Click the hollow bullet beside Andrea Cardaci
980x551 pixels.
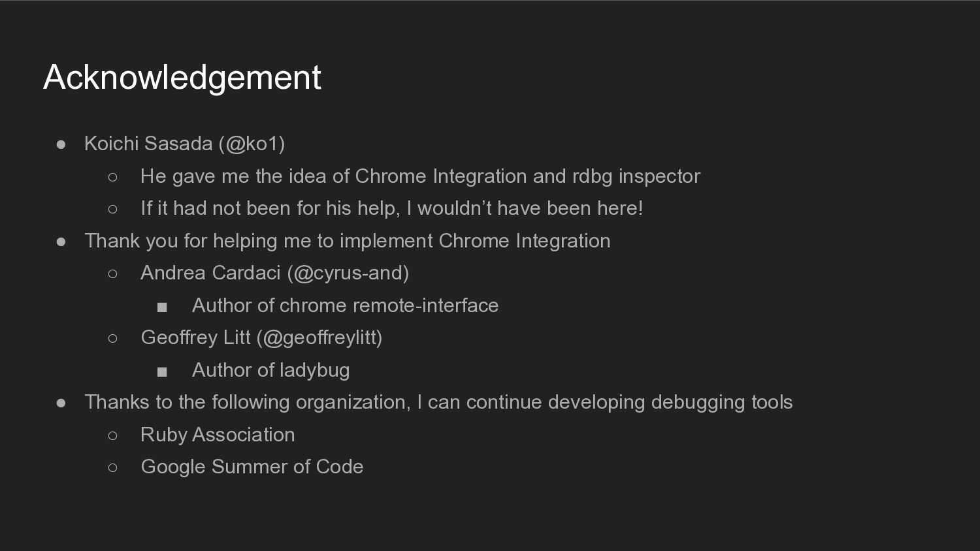pyautogui.click(x=112, y=274)
